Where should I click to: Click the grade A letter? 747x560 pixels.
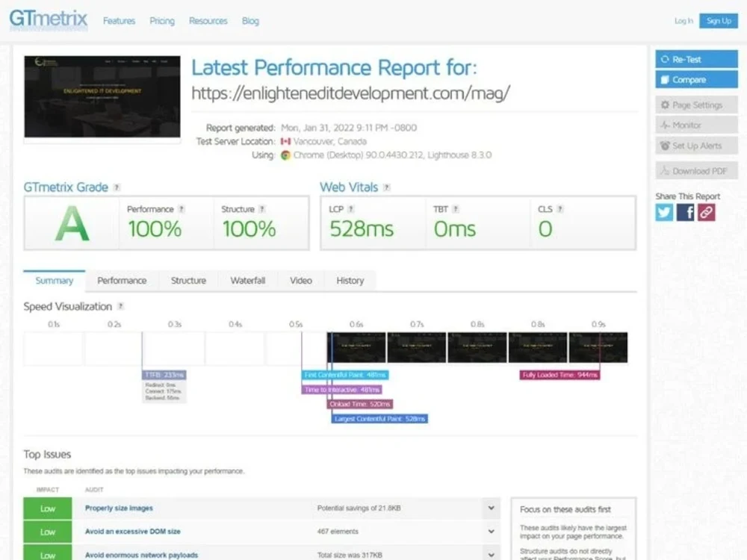pos(72,224)
